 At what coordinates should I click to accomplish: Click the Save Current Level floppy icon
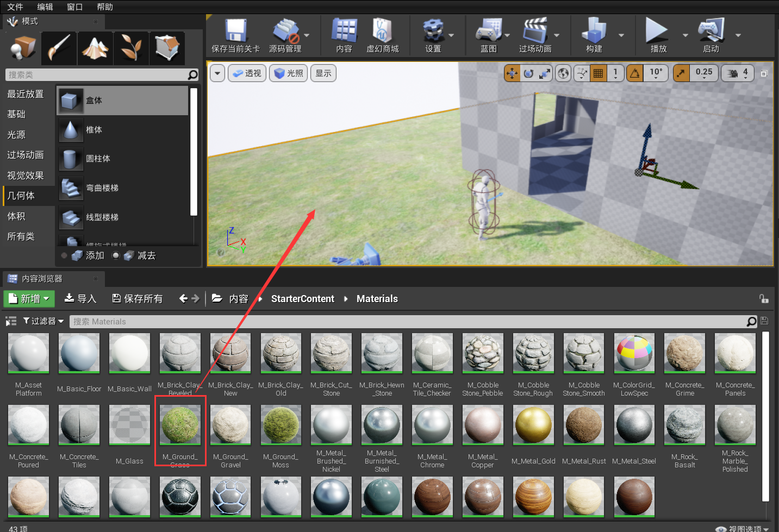(236, 31)
